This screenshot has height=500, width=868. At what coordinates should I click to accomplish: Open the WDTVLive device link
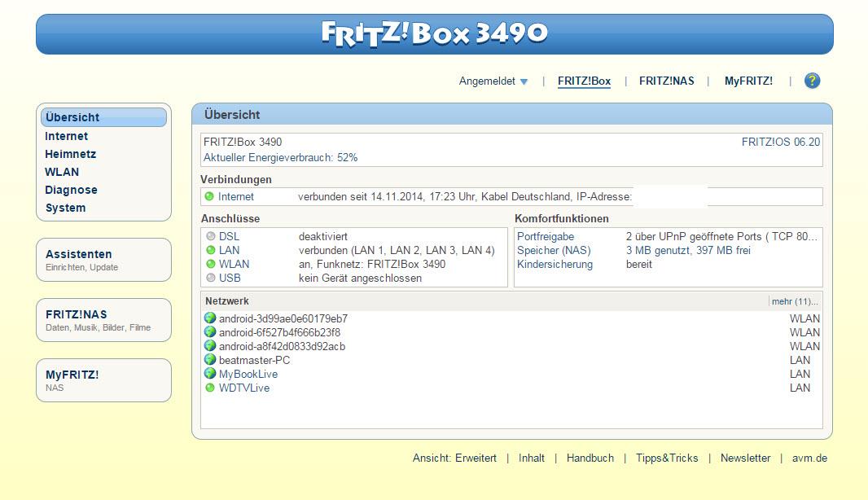pyautogui.click(x=244, y=388)
